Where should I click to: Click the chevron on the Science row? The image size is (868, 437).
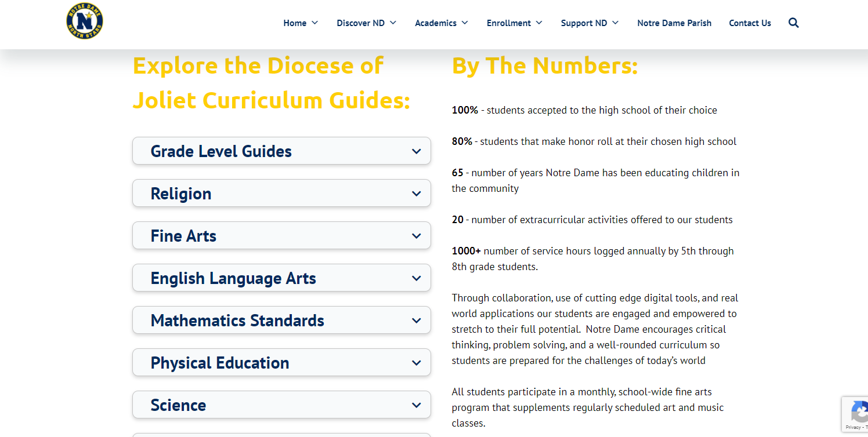click(416, 405)
